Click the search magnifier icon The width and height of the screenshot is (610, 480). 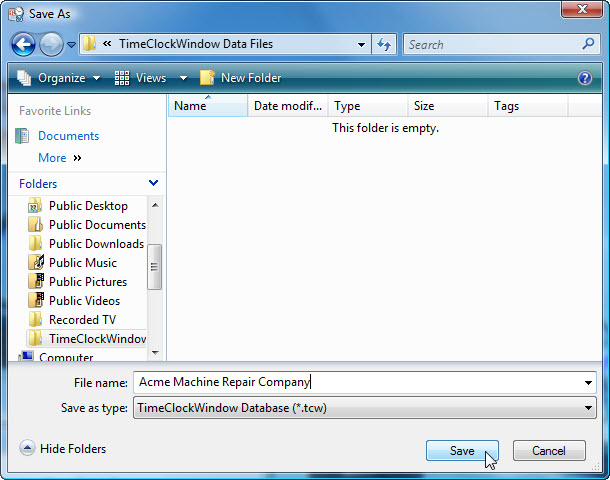click(x=588, y=44)
